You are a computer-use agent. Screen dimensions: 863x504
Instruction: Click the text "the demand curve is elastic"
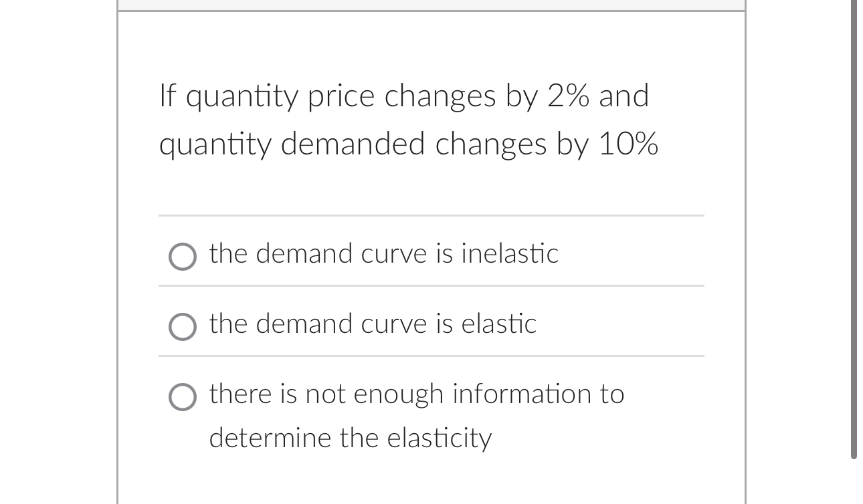pyautogui.click(x=373, y=324)
